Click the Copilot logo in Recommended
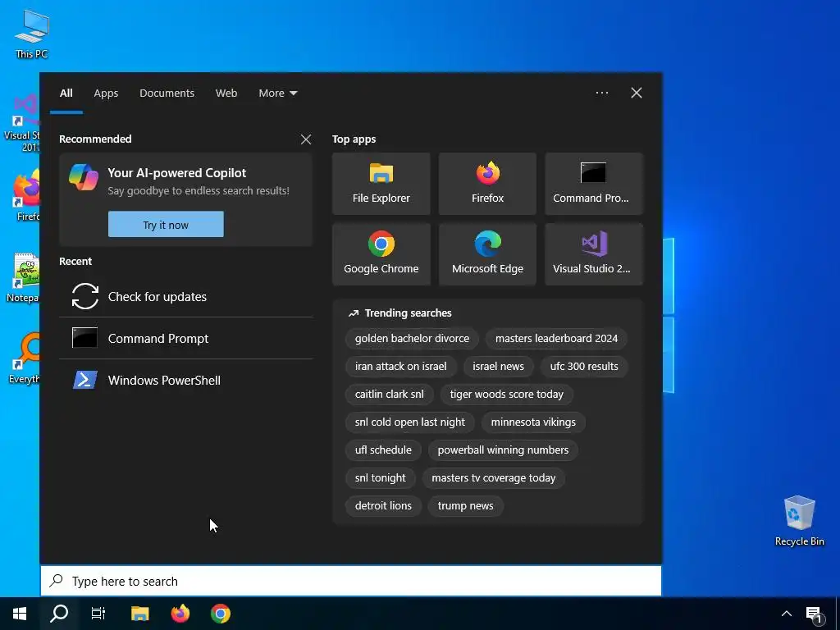The height and width of the screenshot is (630, 840). point(84,177)
